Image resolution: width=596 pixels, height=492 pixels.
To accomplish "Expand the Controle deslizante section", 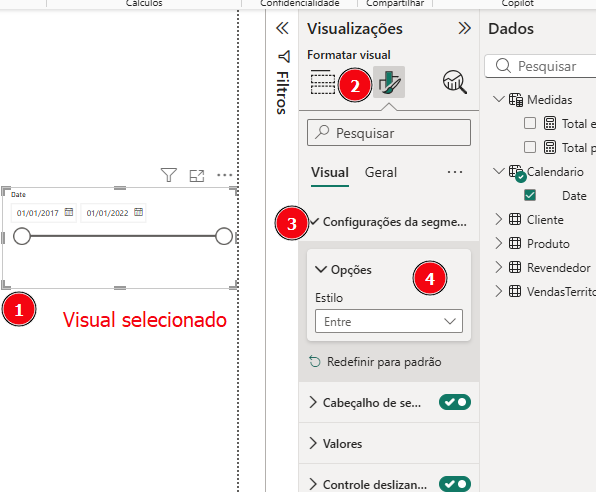I will [x=313, y=484].
